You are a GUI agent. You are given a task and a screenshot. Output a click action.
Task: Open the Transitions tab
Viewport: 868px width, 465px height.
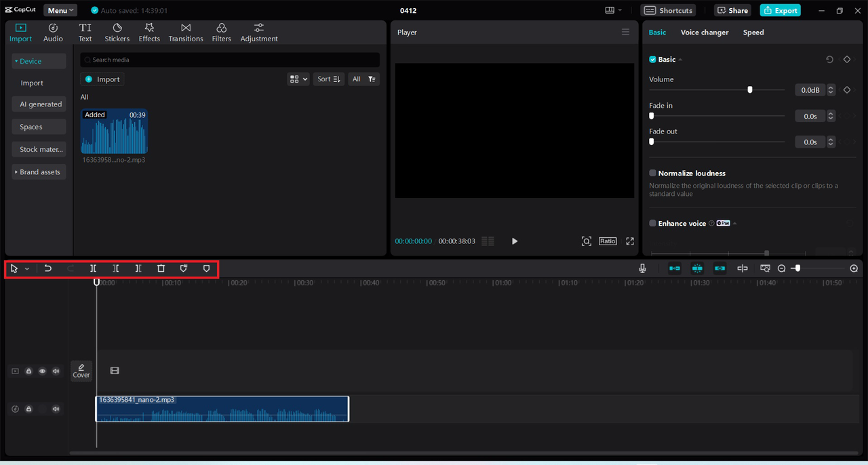pyautogui.click(x=186, y=33)
